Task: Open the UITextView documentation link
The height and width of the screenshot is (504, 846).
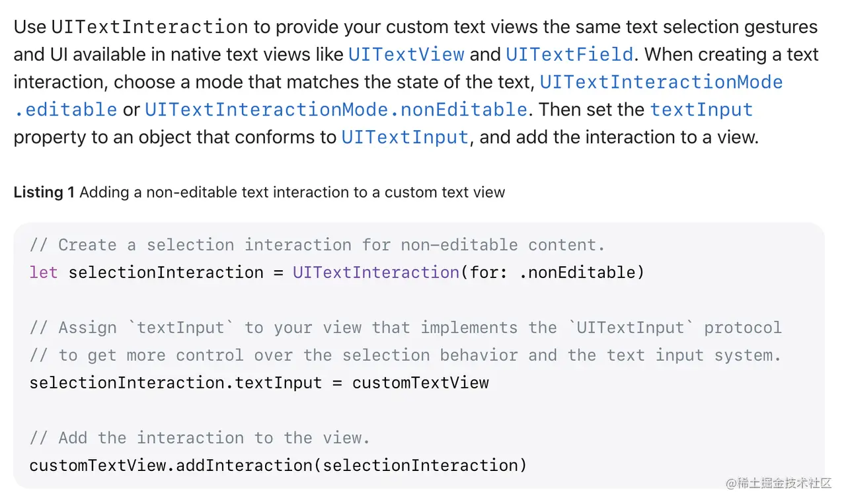Action: 406,54
